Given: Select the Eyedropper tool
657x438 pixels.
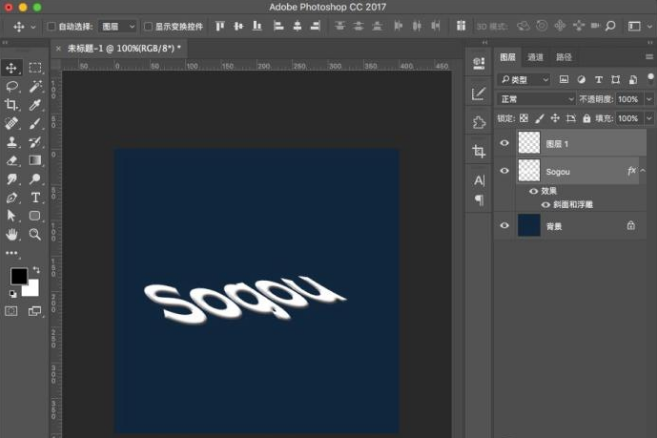Looking at the screenshot, I should coord(35,104).
